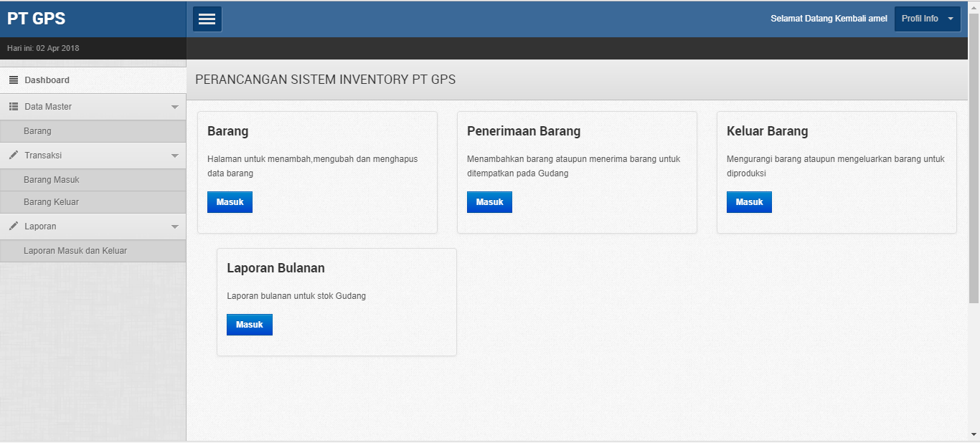Click the page scrollbar down arrow
980x443 pixels.
tap(974, 434)
